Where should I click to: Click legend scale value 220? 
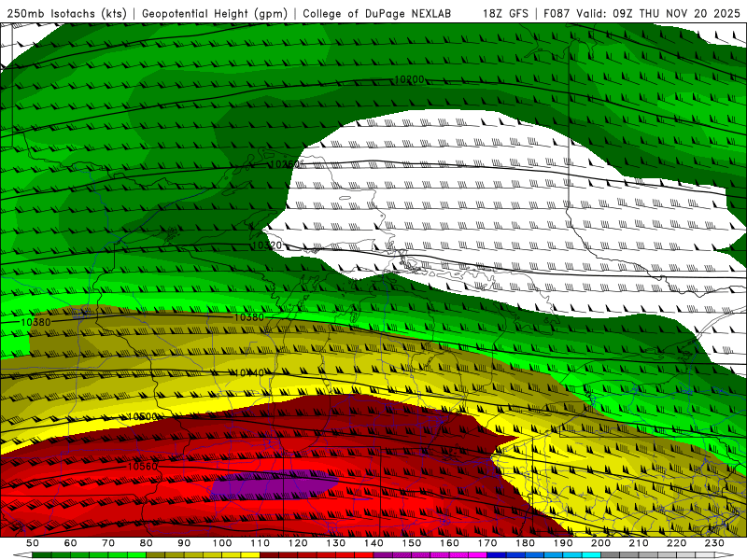point(676,543)
